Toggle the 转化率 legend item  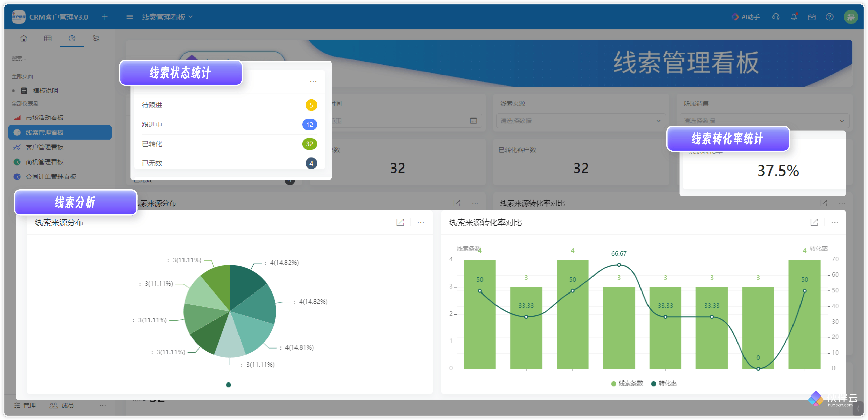(x=664, y=384)
